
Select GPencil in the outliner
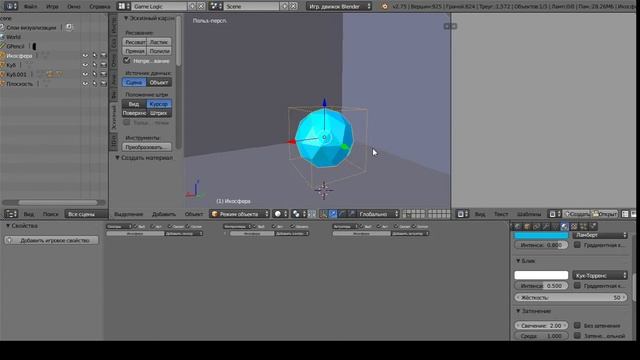(x=16, y=46)
